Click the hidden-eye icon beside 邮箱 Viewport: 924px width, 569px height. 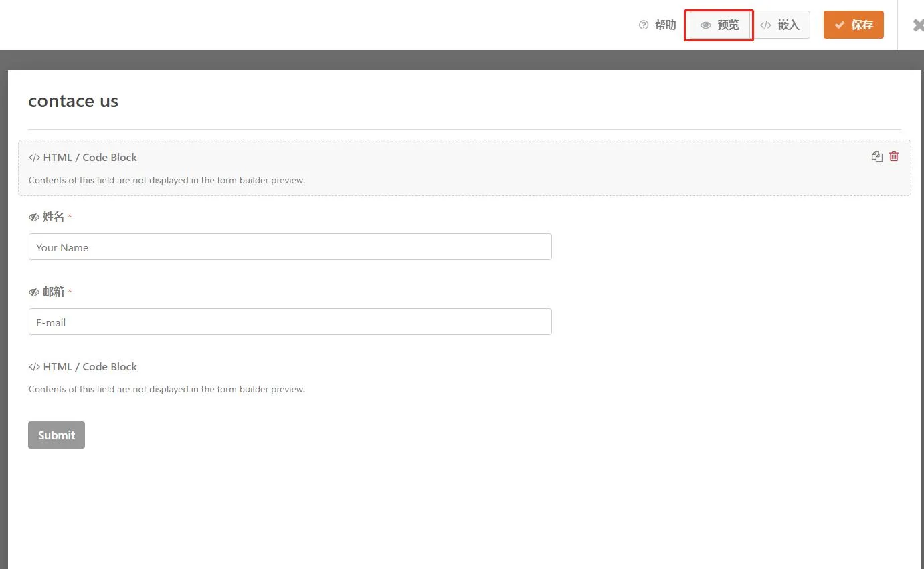[x=34, y=292]
